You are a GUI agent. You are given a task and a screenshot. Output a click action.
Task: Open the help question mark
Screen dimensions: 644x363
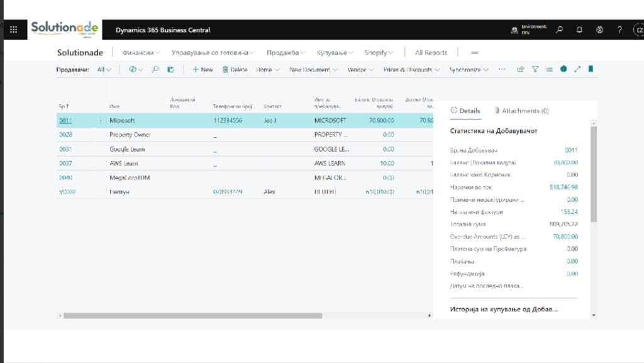click(x=619, y=30)
